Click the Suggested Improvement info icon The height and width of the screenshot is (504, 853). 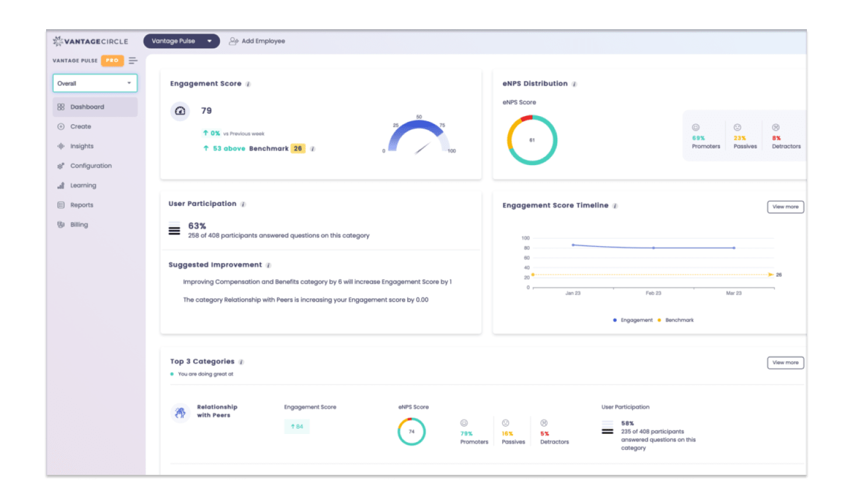pos(268,265)
